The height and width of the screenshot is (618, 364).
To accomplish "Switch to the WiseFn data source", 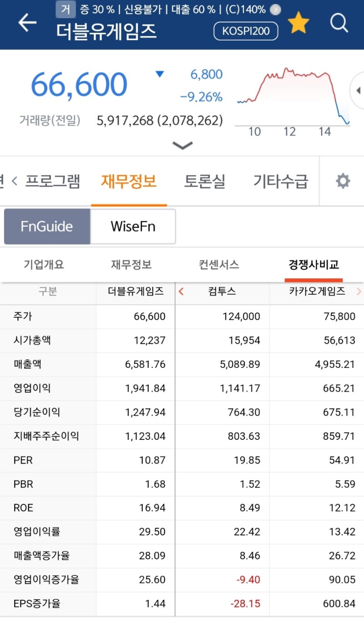I will tap(133, 226).
